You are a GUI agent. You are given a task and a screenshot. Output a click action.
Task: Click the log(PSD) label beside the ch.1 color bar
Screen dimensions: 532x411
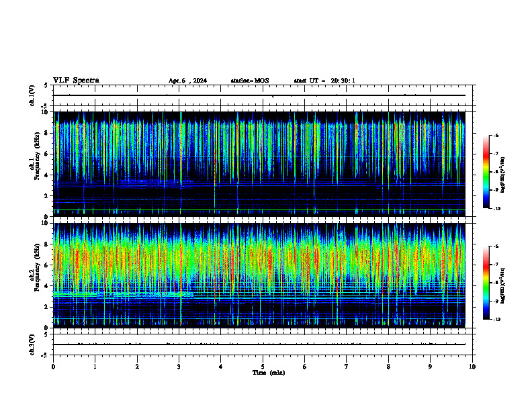503,175
